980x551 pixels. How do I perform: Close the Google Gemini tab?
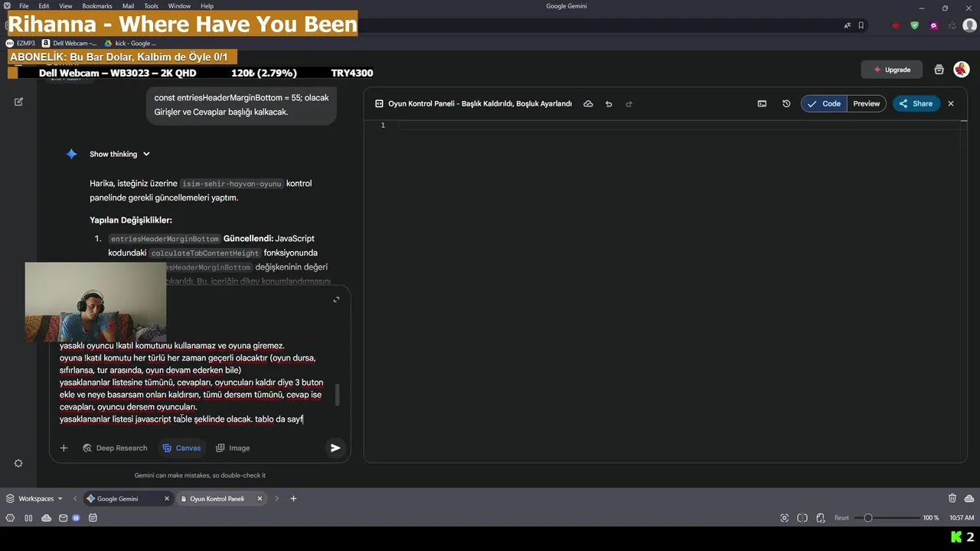pyautogui.click(x=167, y=498)
